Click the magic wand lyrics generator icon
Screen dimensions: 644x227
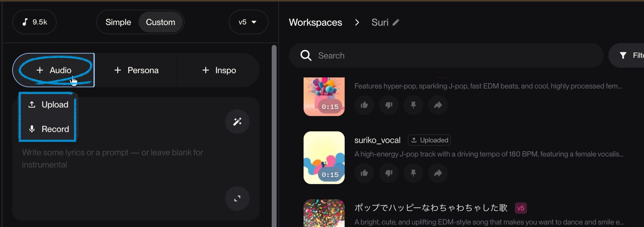(237, 122)
